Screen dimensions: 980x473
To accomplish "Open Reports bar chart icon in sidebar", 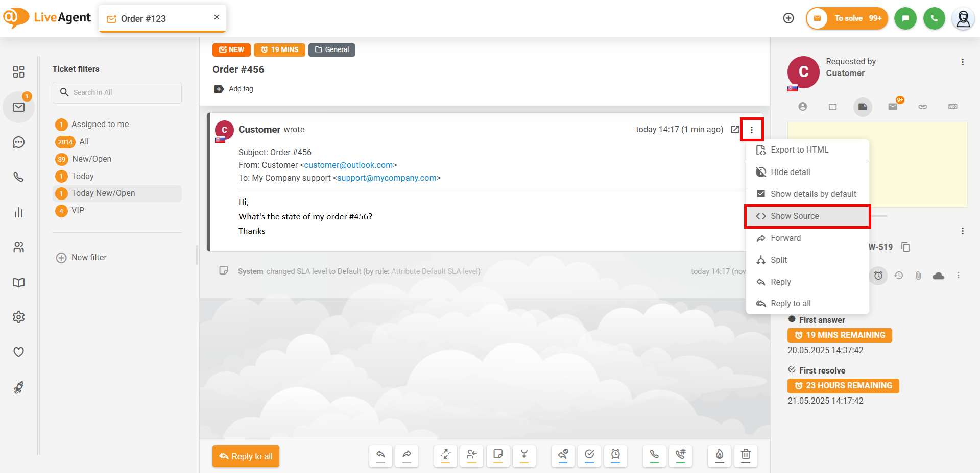I will point(19,212).
